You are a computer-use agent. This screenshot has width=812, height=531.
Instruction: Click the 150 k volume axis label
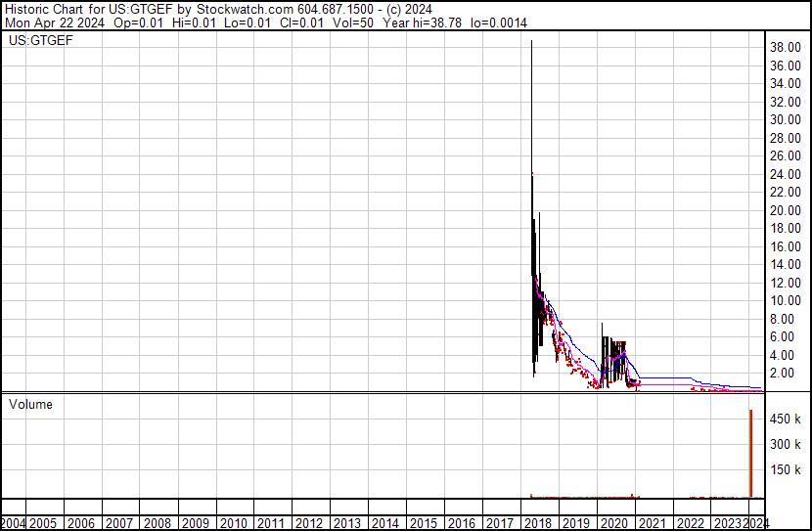pyautogui.click(x=786, y=470)
